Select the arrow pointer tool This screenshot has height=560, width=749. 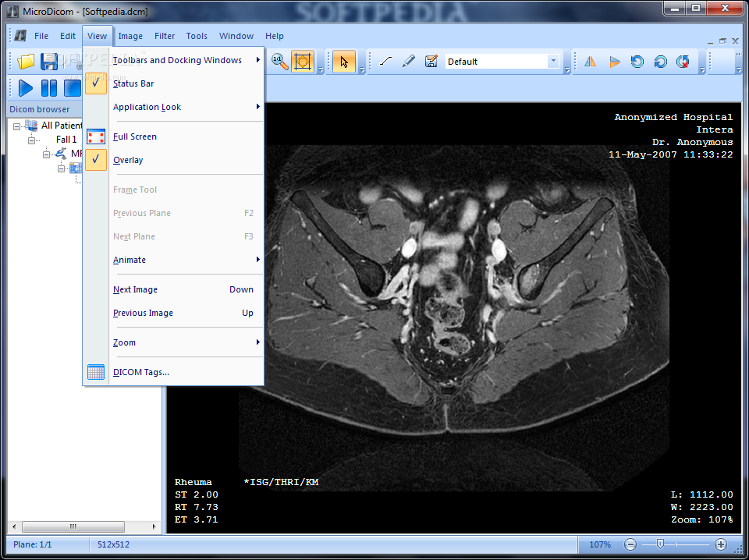(344, 62)
